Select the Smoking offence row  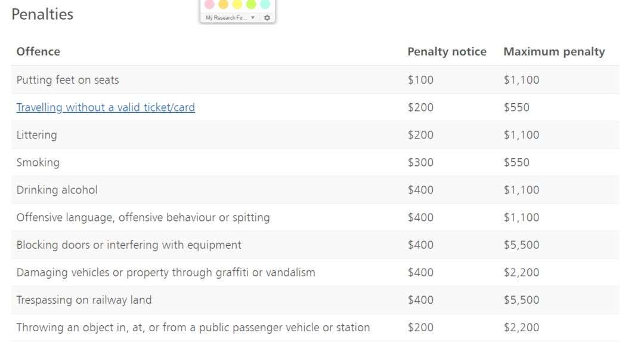click(315, 162)
